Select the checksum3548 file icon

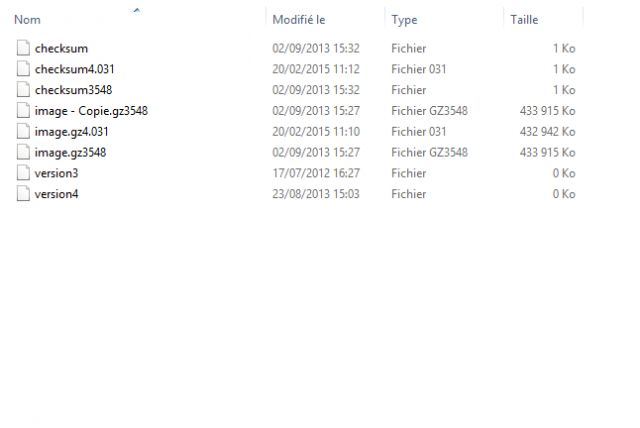tap(23, 90)
